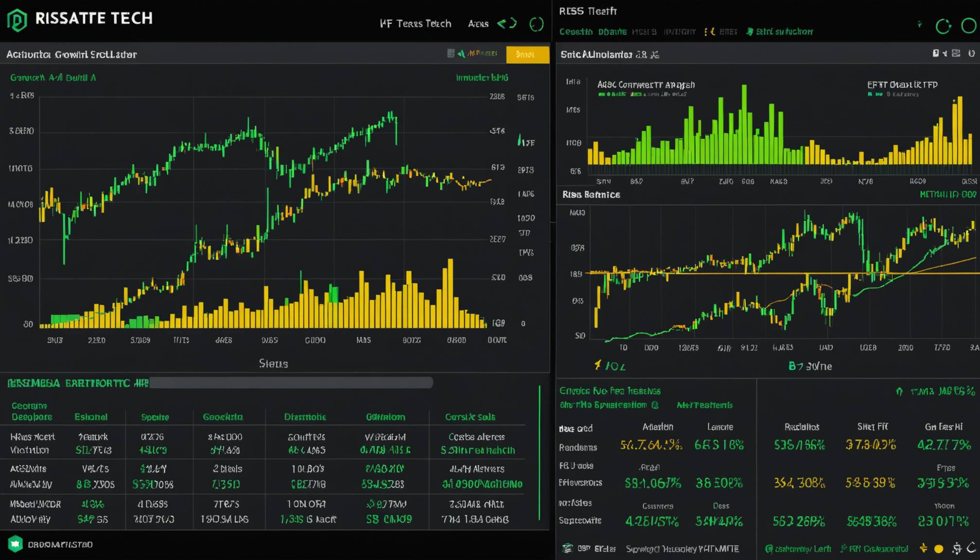Click the yellow Smot button

point(527,54)
